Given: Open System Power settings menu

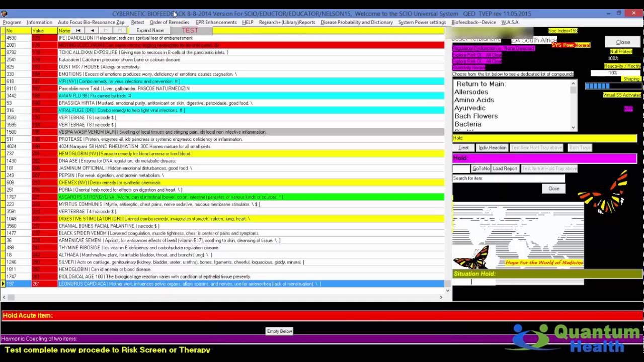Looking at the screenshot, I should click(422, 22).
